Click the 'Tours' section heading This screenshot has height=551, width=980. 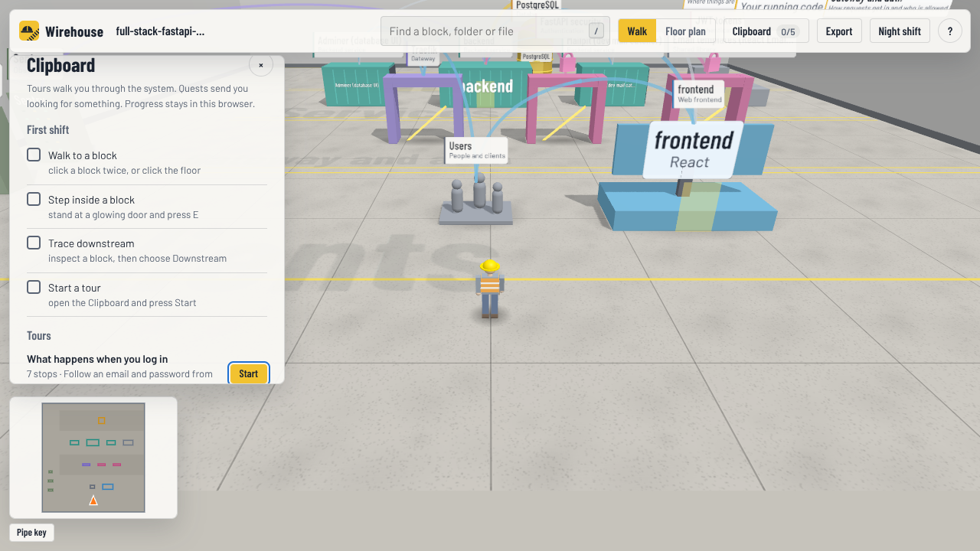pos(39,336)
